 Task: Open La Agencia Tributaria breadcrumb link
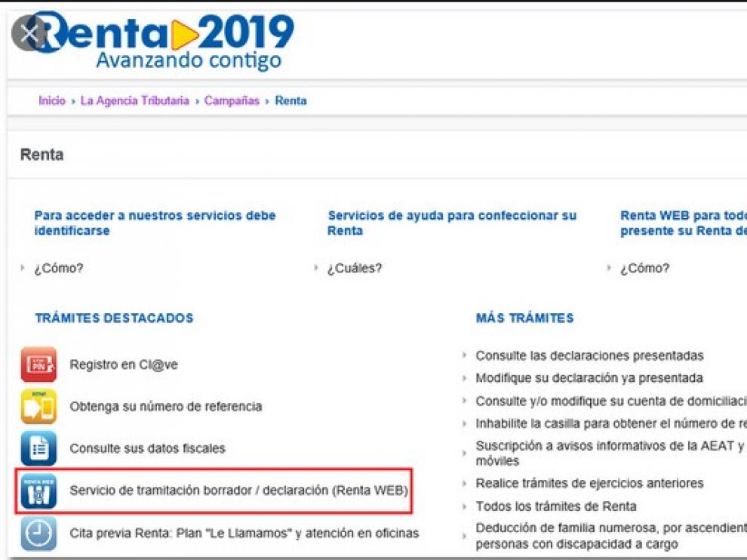(135, 100)
